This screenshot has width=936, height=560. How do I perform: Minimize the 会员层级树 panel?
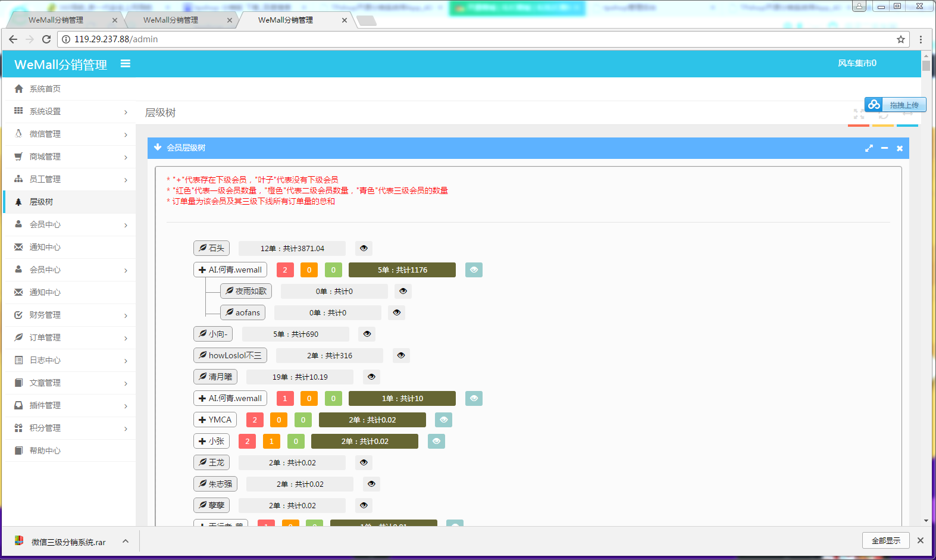[x=884, y=148]
